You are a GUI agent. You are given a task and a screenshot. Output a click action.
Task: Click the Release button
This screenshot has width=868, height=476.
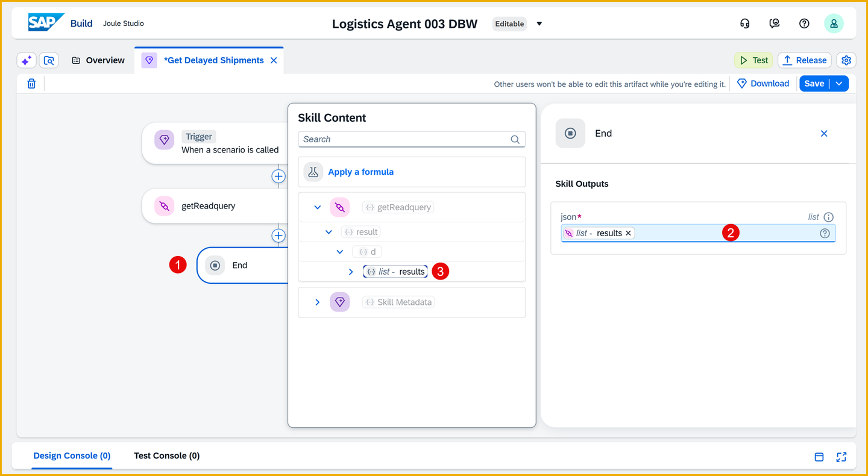point(805,60)
